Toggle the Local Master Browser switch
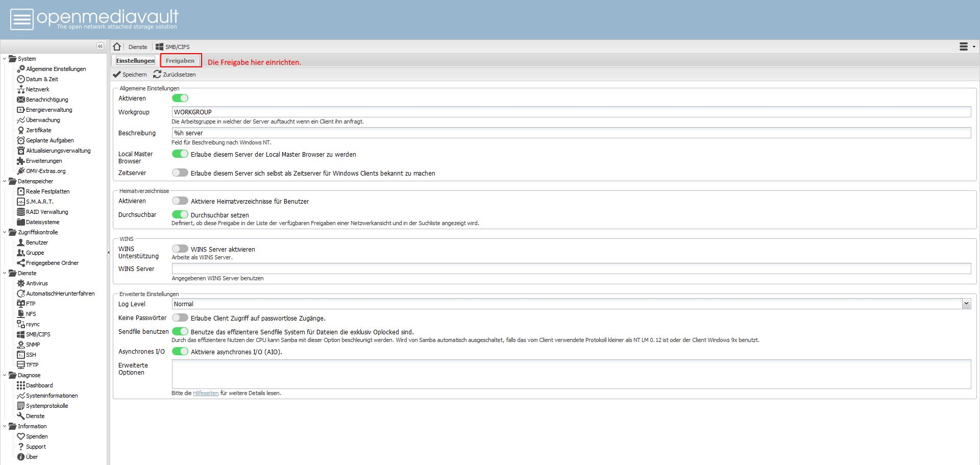Viewport: 980px width, 465px height. pos(180,154)
